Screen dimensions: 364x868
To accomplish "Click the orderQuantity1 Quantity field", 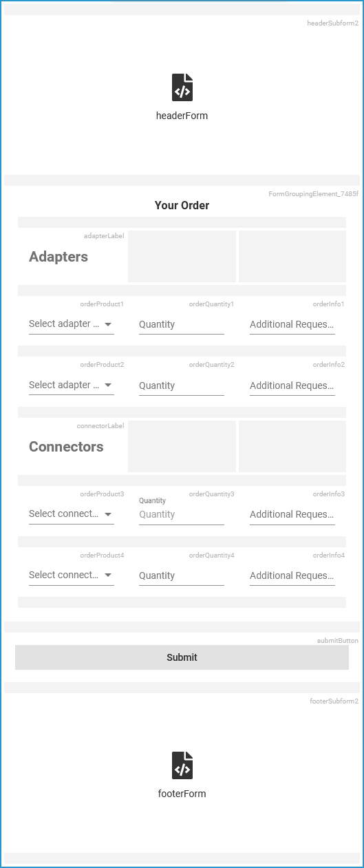I will pos(182,324).
